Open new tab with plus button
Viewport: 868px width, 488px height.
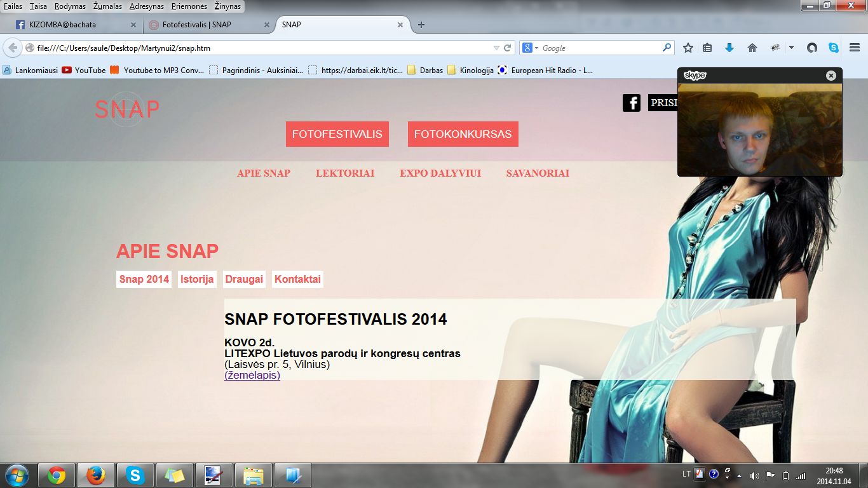tap(421, 25)
